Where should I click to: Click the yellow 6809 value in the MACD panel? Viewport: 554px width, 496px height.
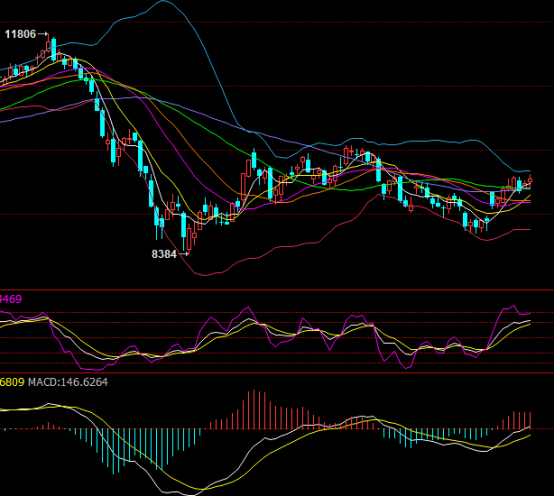click(12, 382)
